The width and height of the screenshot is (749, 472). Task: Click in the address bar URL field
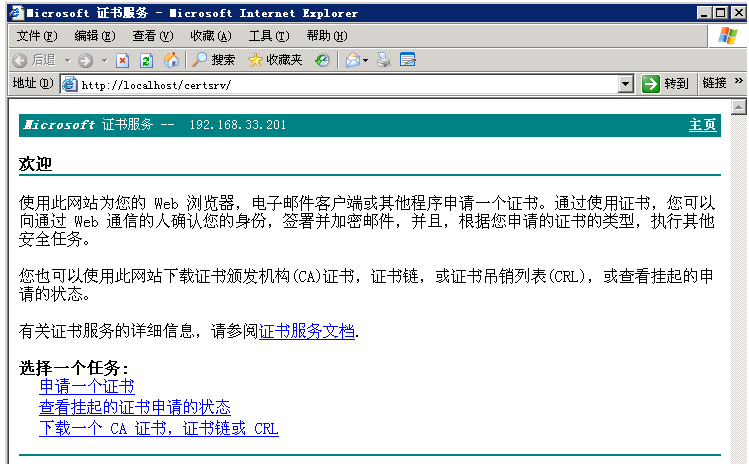pyautogui.click(x=340, y=84)
